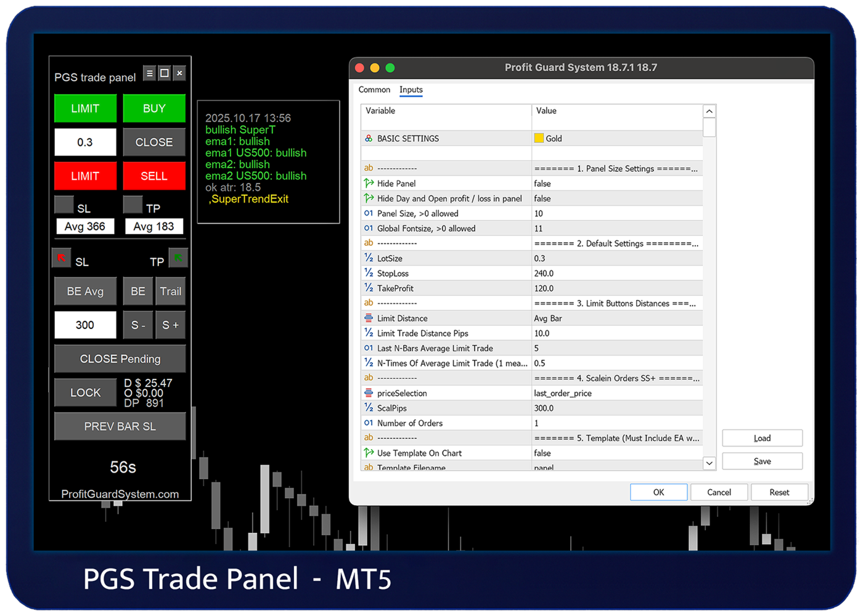
Task: Click the CLOSE Pending button
Action: (x=120, y=359)
